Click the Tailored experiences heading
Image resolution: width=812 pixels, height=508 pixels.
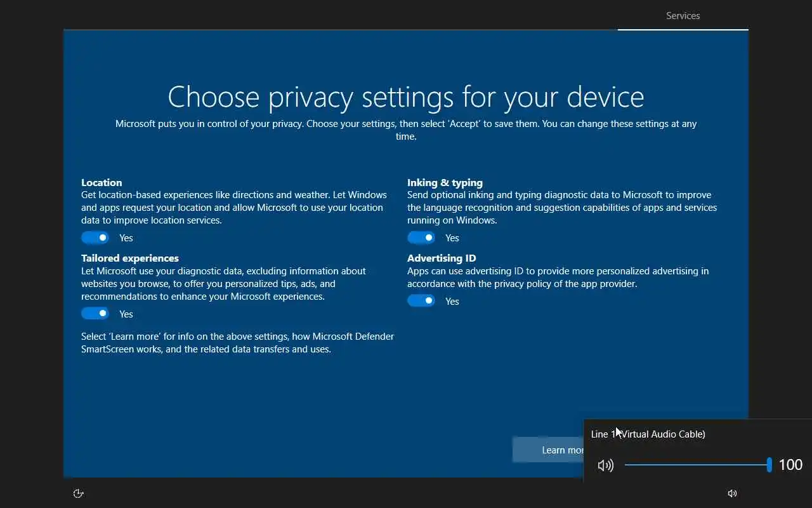(130, 258)
